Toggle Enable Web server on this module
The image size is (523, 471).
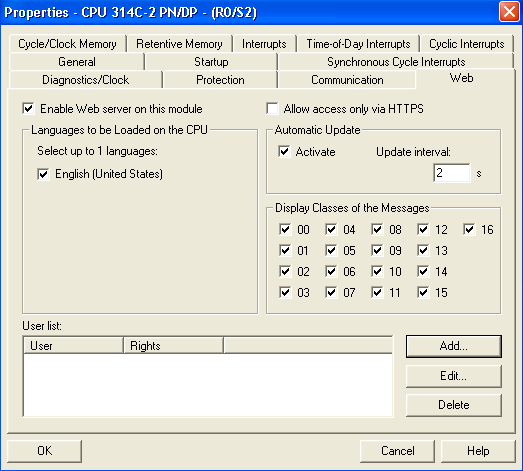[x=28, y=109]
